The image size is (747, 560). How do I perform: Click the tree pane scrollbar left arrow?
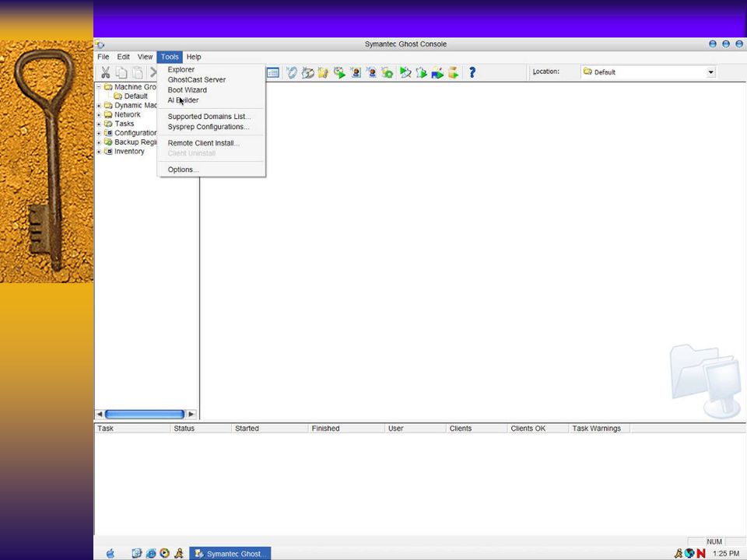point(99,414)
